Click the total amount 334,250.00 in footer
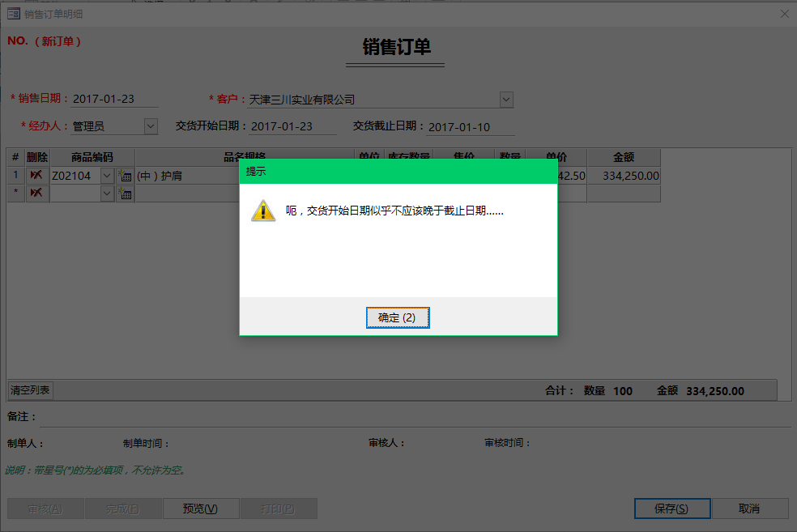797x532 pixels. [715, 391]
